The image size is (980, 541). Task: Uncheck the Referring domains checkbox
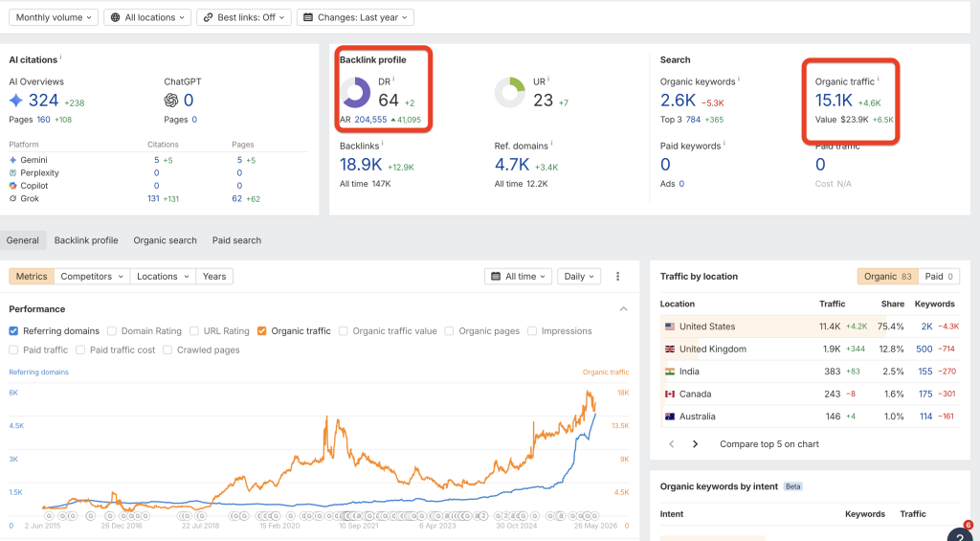tap(13, 331)
